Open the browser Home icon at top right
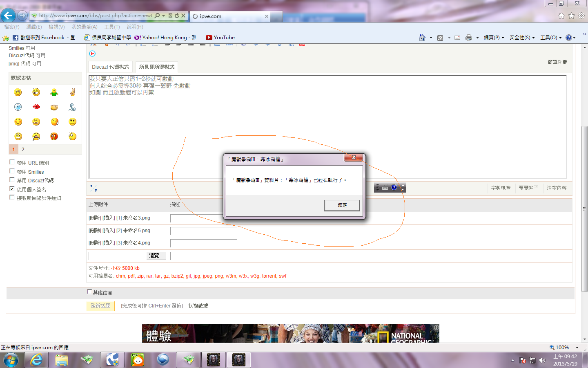 (x=561, y=16)
